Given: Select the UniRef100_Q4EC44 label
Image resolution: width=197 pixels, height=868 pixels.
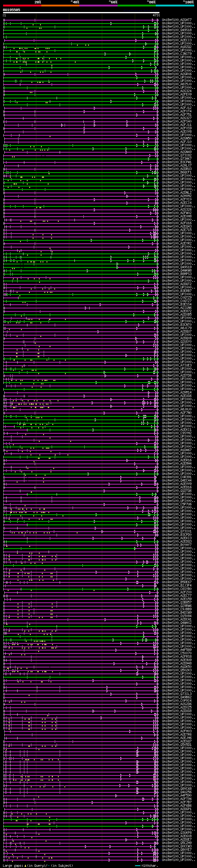Looking at the screenshot, I should (177, 480).
